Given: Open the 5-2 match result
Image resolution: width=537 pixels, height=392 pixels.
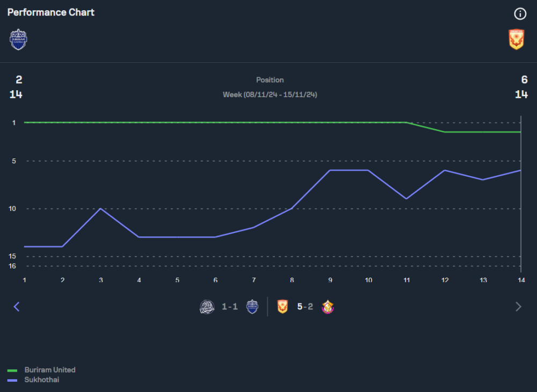Looking at the screenshot, I should (x=305, y=307).
